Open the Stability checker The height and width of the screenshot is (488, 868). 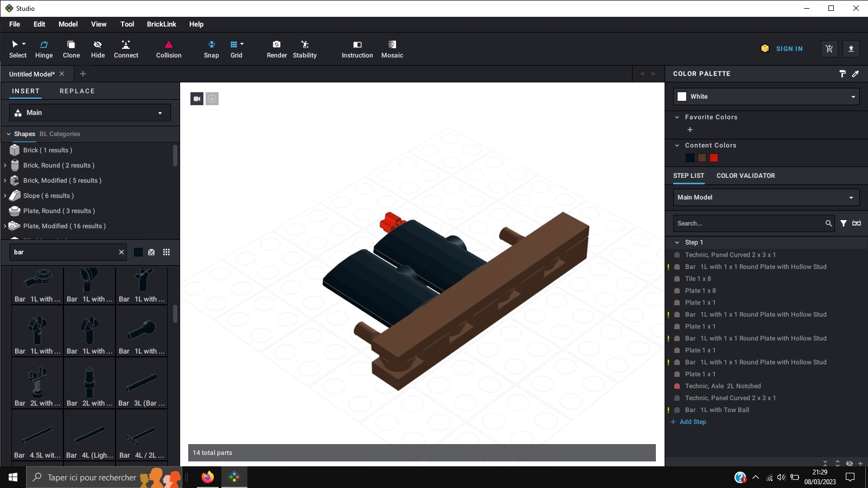point(305,49)
